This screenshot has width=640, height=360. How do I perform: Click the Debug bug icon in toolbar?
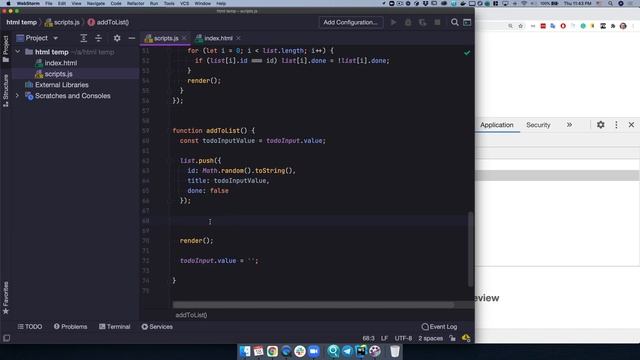pos(408,22)
